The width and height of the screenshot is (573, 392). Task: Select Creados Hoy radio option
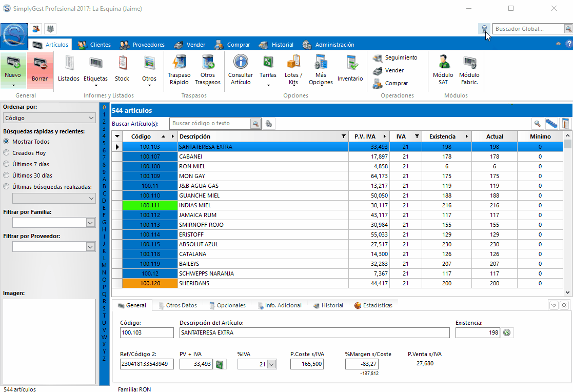(x=6, y=153)
